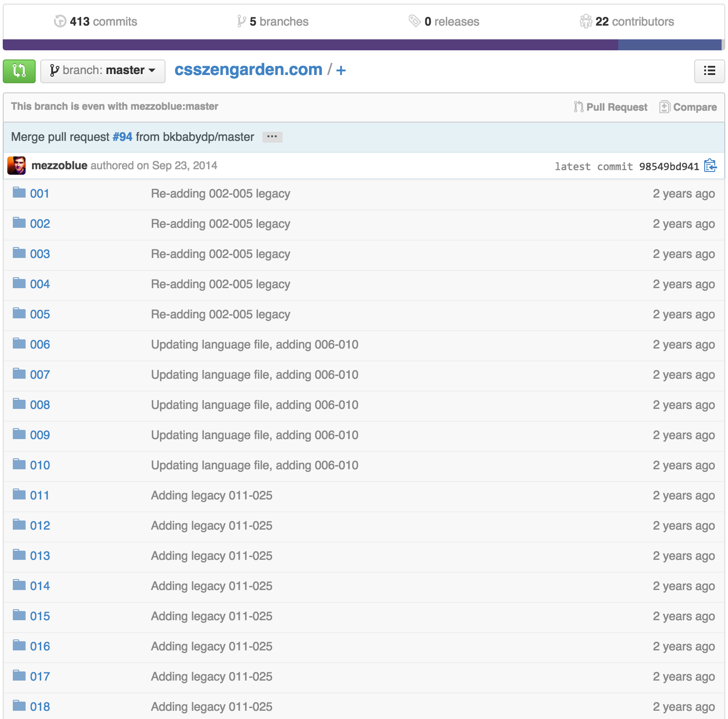
Task: Open folder 008
Action: coord(40,405)
